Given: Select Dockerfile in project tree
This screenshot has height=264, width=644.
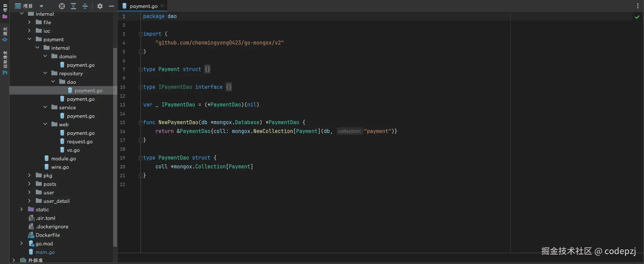Looking at the screenshot, I should [x=48, y=235].
